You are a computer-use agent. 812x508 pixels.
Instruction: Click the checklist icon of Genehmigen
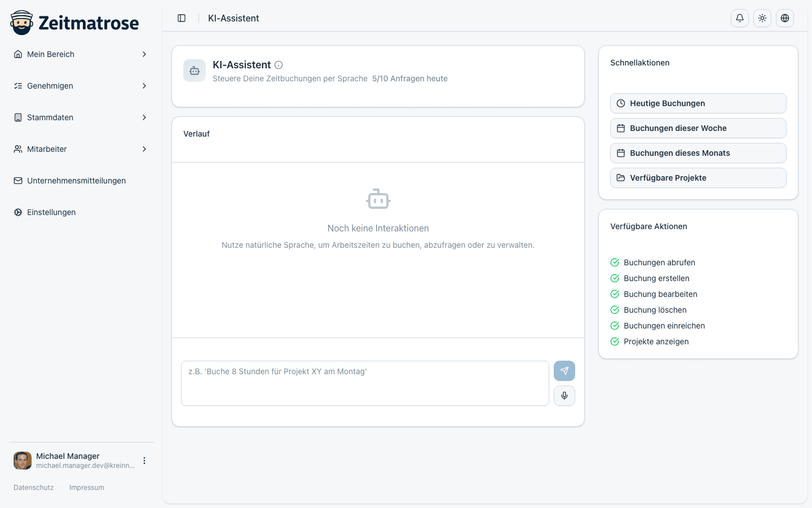click(x=18, y=86)
